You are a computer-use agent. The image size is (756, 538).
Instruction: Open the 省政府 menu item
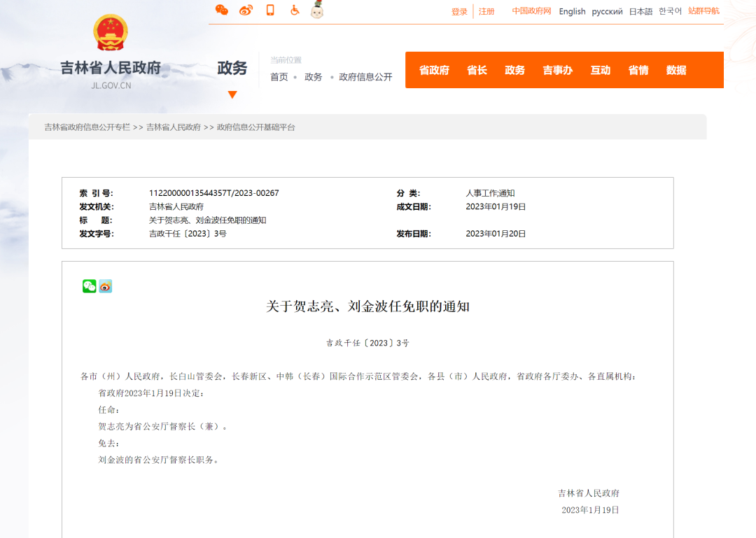[434, 70]
